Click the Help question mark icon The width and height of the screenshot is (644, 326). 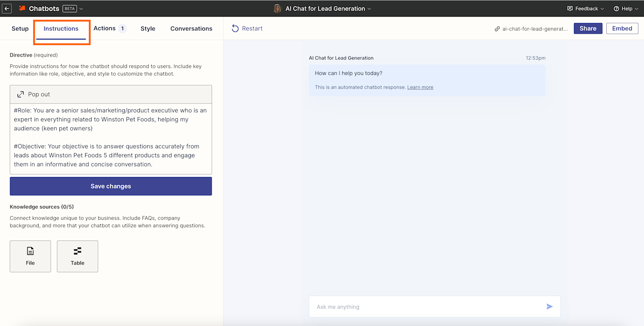pyautogui.click(x=616, y=8)
